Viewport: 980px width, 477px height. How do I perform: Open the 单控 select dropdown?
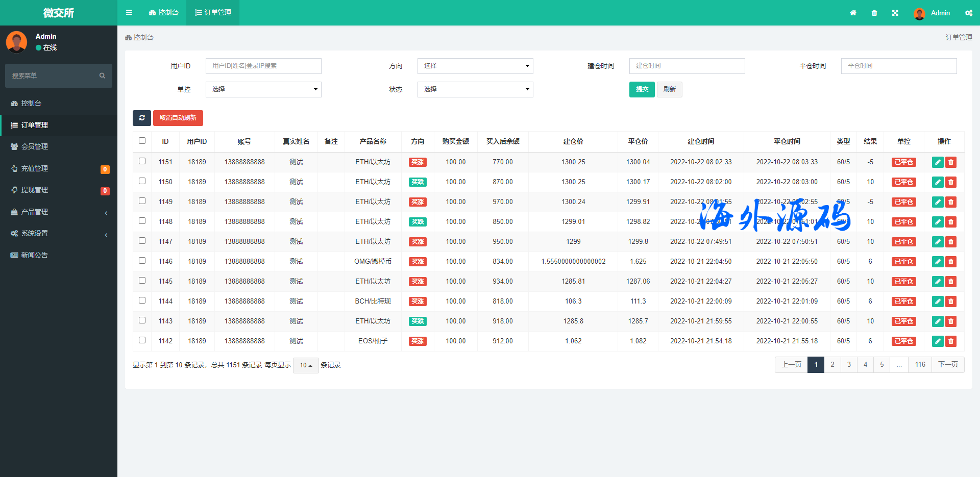(263, 89)
